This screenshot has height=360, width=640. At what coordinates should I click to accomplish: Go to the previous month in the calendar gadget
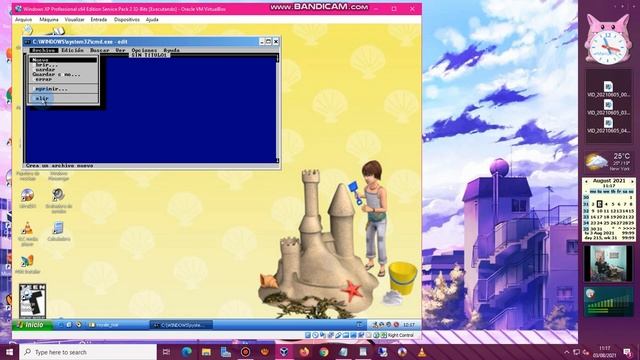[587, 181]
